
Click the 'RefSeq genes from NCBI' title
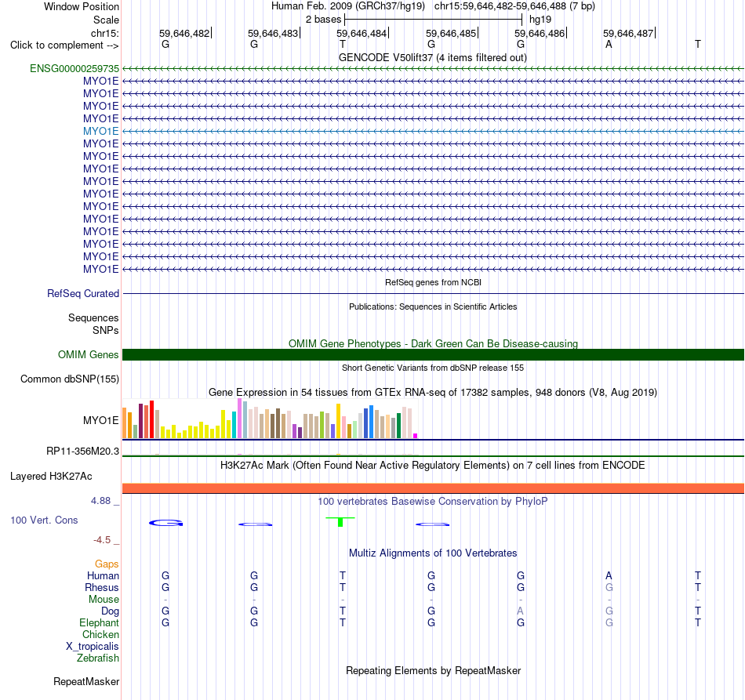[x=433, y=282]
